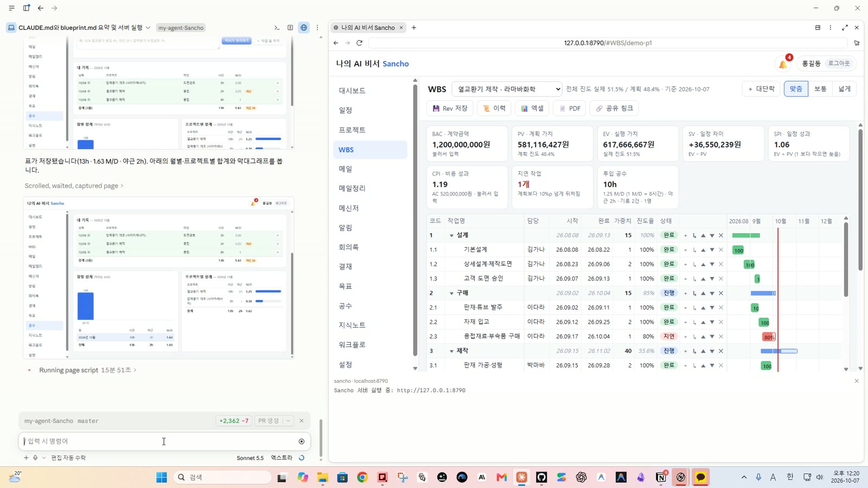Focus the 입력 시 명령어 prompt field
The width and height of the screenshot is (868, 488).
point(160,441)
